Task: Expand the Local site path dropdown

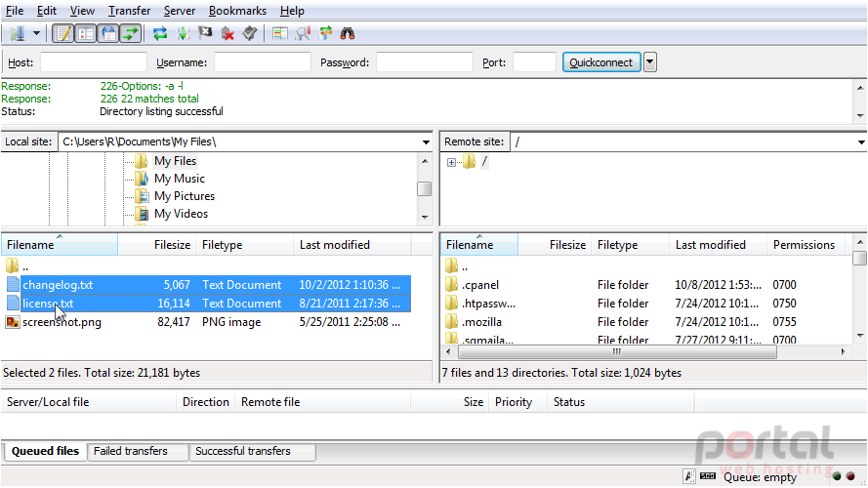Action: 426,142
